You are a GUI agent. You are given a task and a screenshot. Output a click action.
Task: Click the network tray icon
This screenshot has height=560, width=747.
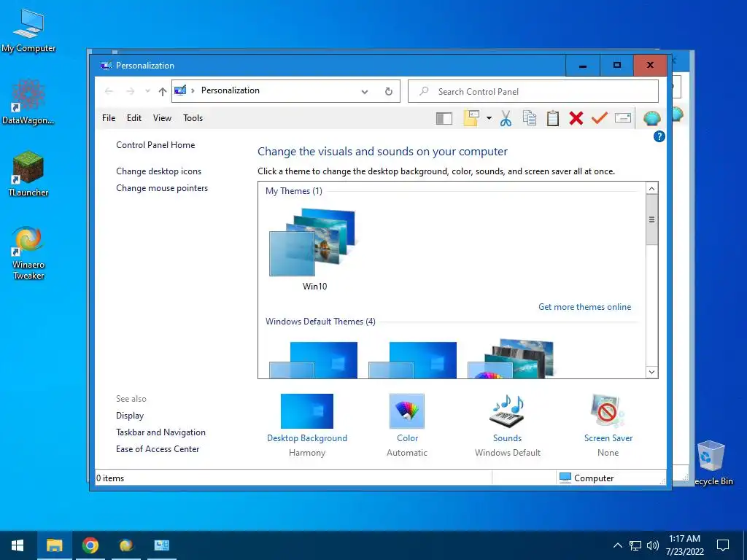pos(635,545)
